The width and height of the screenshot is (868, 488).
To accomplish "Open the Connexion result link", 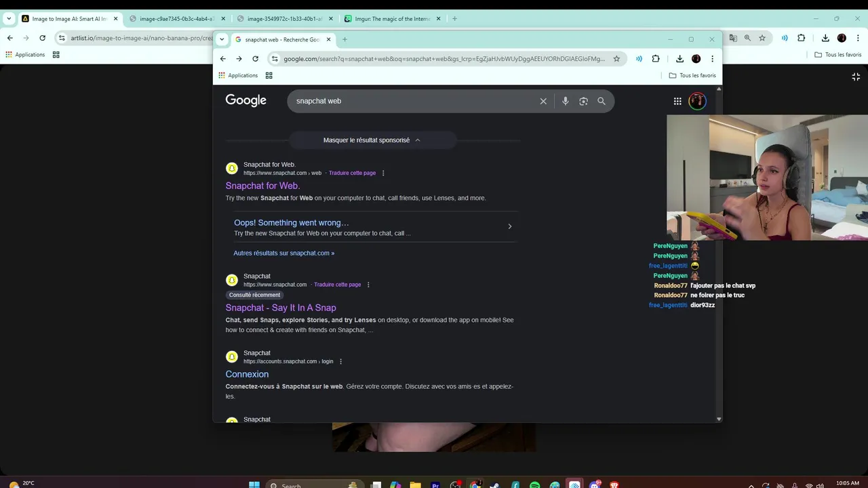I will pos(247,374).
